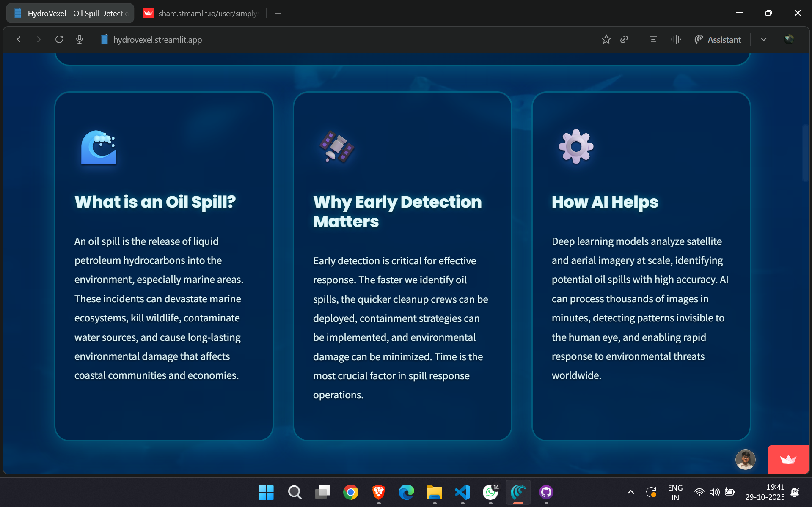
Task: Open the browser toolbar chevron dropdown
Action: (764, 39)
